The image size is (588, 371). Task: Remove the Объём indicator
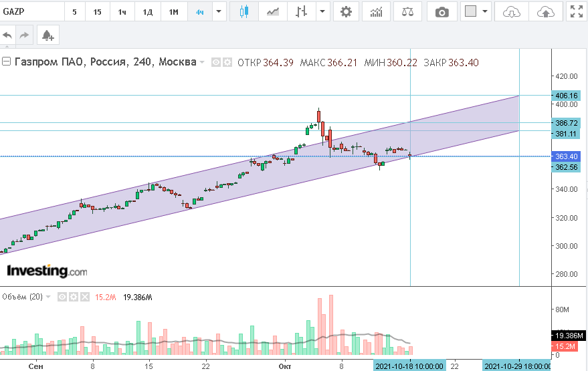[x=85, y=297]
